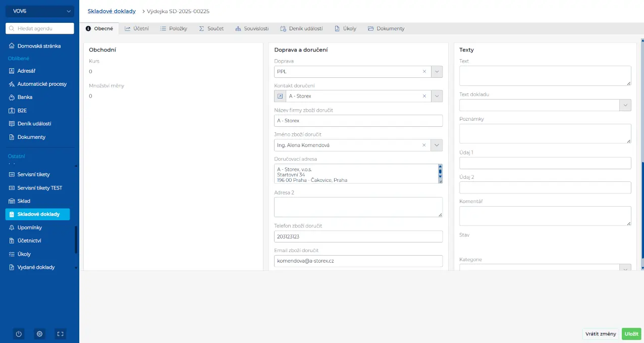Open linked contact icon beside A - Storex
Viewport: 644px width, 343px height.
pos(280,96)
